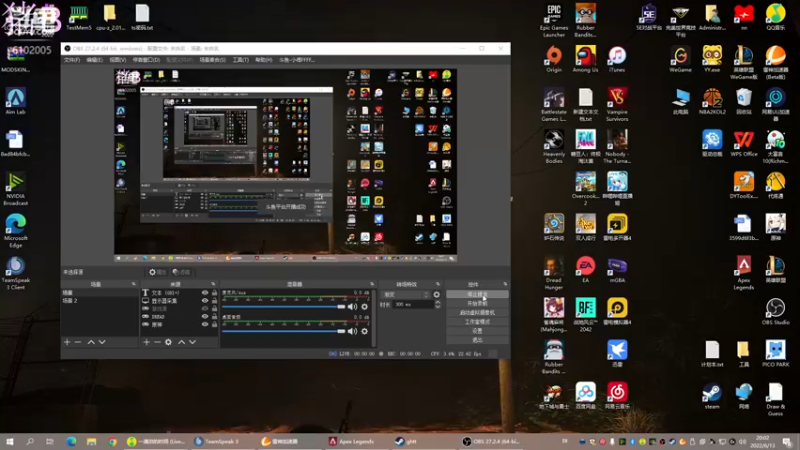800x450 pixels.
Task: Open TeamSpeak 3 Client desktop icon
Action: [x=15, y=273]
